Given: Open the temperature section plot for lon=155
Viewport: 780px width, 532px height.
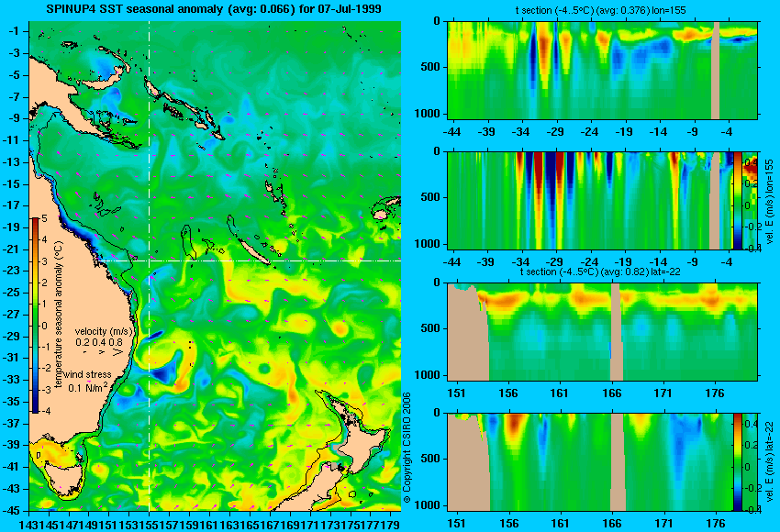Looking at the screenshot, I should (x=602, y=70).
